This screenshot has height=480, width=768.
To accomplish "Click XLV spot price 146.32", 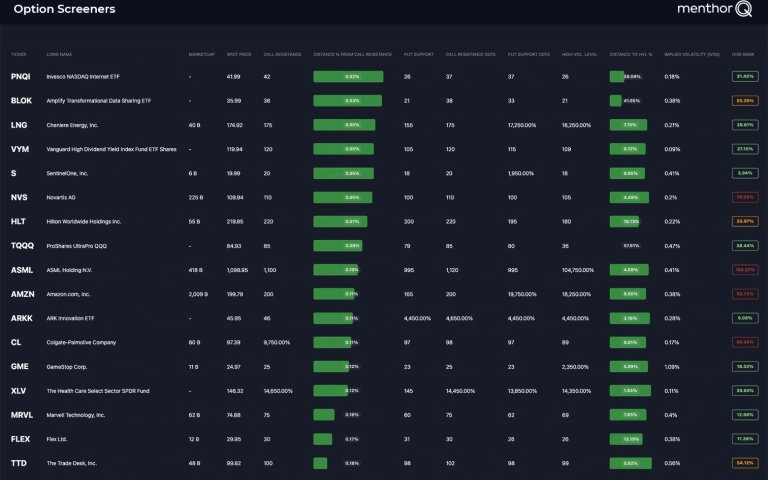I will point(235,391).
